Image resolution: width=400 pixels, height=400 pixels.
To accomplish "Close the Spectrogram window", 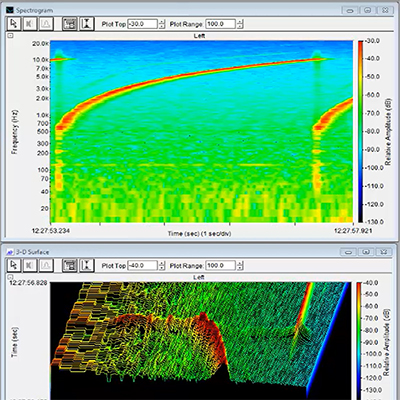I will 385,10.
